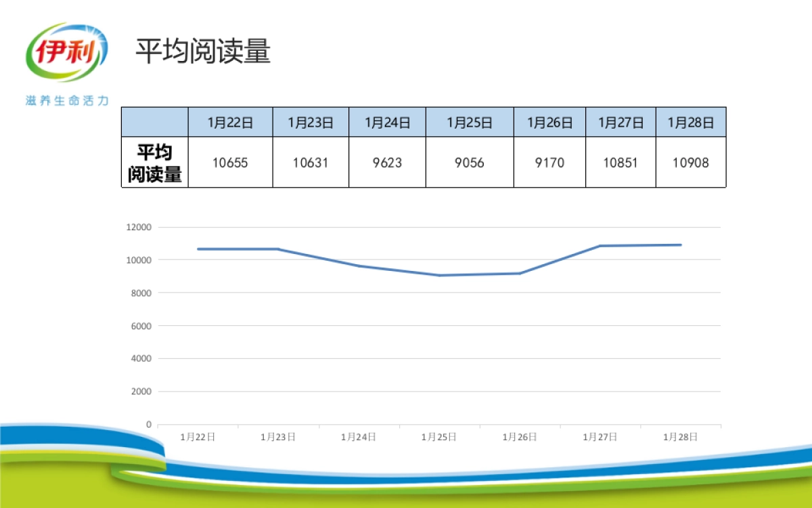Click the Yili (伊利) logo icon
Viewport: 812px width, 508px height.
[x=68, y=51]
